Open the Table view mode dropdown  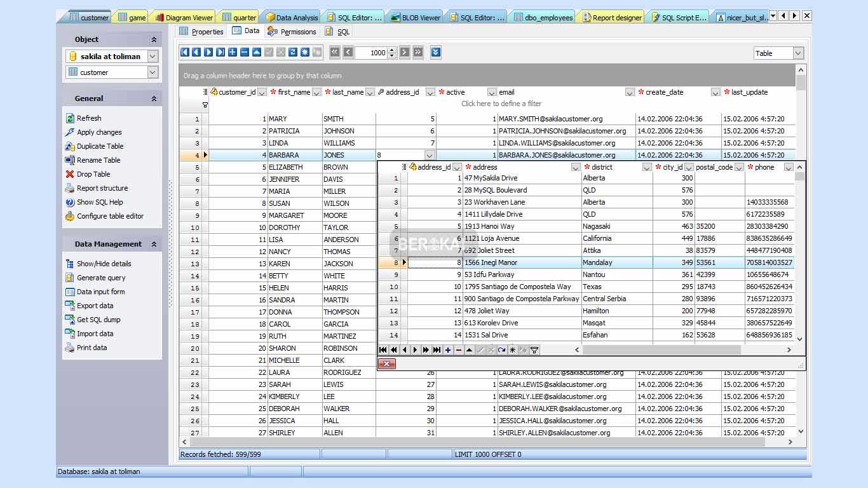click(798, 53)
